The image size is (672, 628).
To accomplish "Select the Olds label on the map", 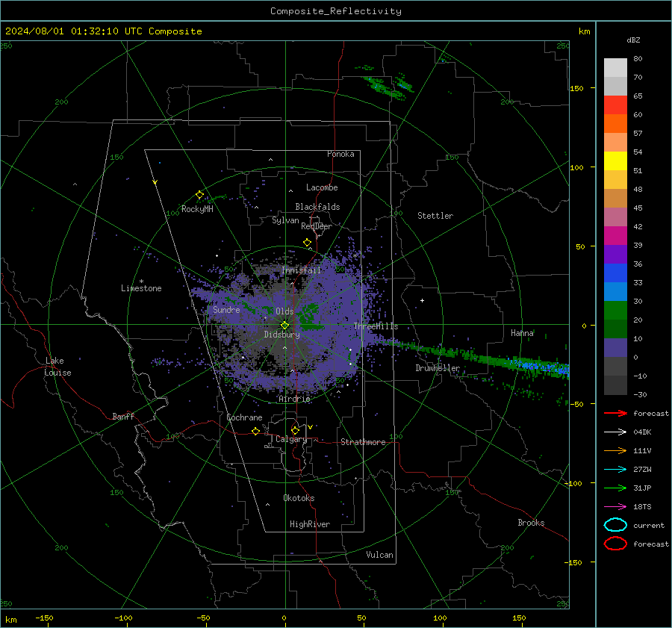I will pyautogui.click(x=284, y=311).
